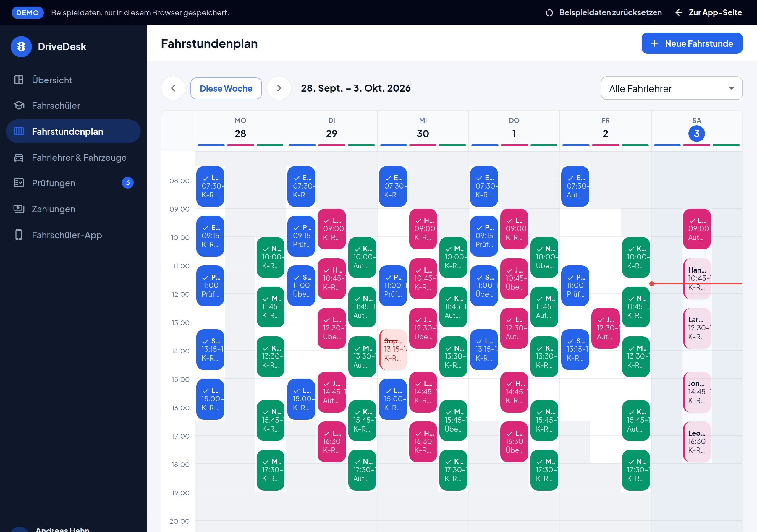This screenshot has height=532, width=757.
Task: Click the Fahrstundenplan calendar columns icon
Action: coord(19,131)
